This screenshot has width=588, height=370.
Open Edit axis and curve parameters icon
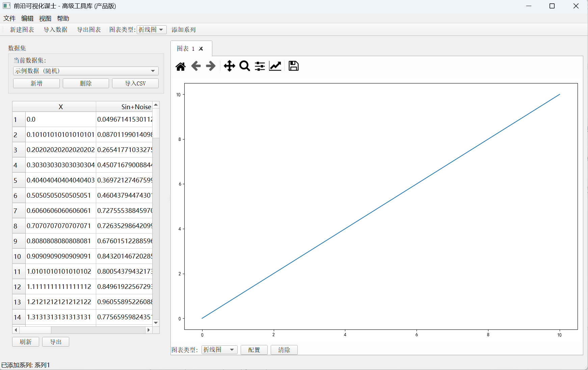pyautogui.click(x=275, y=66)
